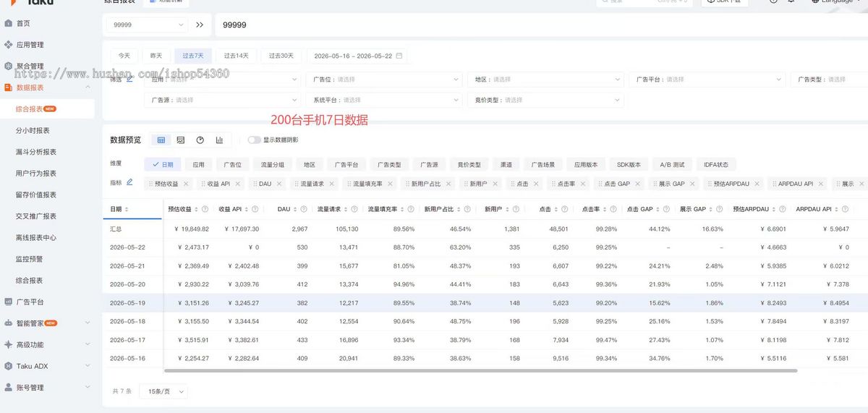Open 离线报表中心 in sidebar
Viewport: 868px width, 413px height.
[36, 237]
